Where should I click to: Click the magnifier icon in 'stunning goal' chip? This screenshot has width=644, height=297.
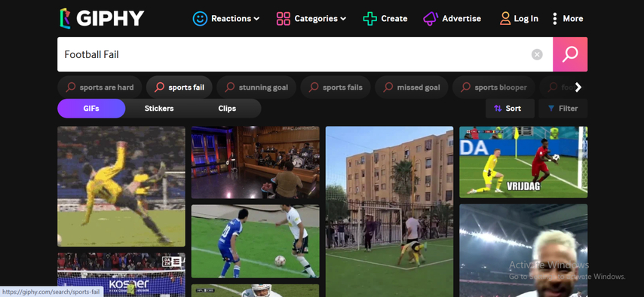230,87
